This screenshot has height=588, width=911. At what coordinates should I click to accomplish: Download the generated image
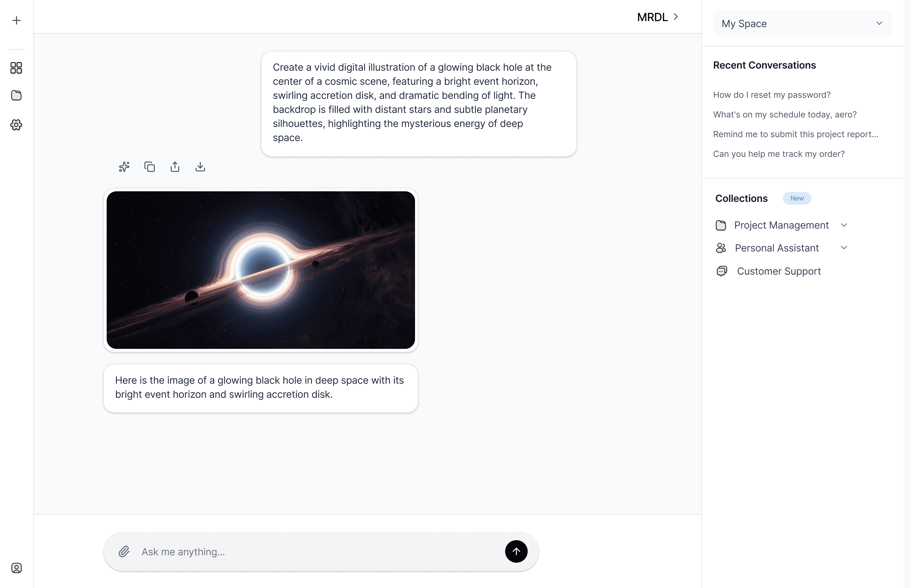200,167
